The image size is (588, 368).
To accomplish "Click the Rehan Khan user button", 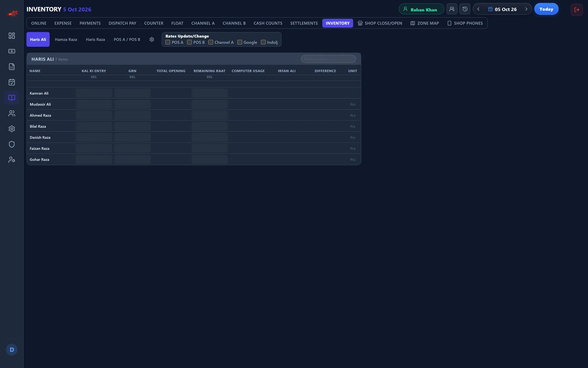I will (x=421, y=9).
